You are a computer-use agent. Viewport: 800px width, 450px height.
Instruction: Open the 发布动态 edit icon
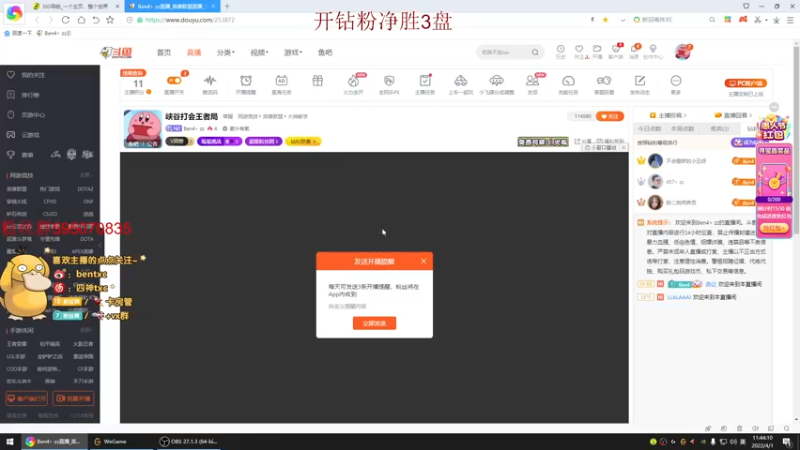pos(639,81)
